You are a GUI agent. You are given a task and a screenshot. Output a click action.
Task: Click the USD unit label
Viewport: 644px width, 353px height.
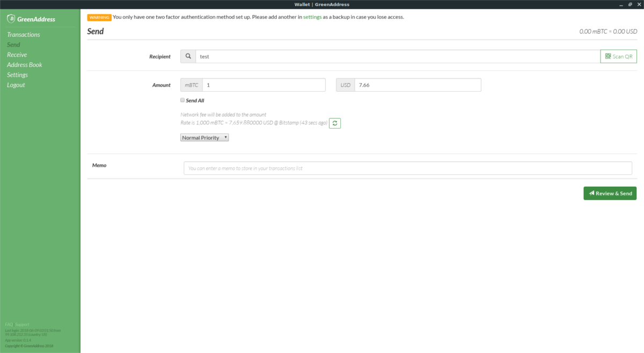pyautogui.click(x=346, y=85)
